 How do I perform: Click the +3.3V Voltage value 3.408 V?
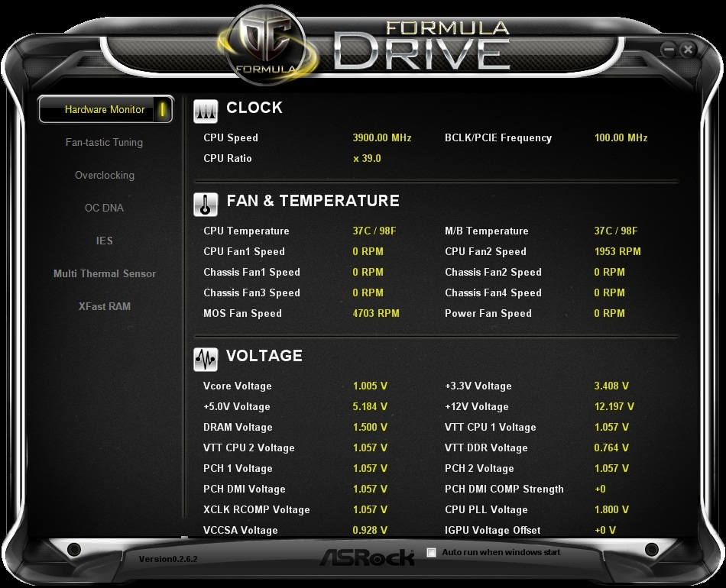(611, 386)
